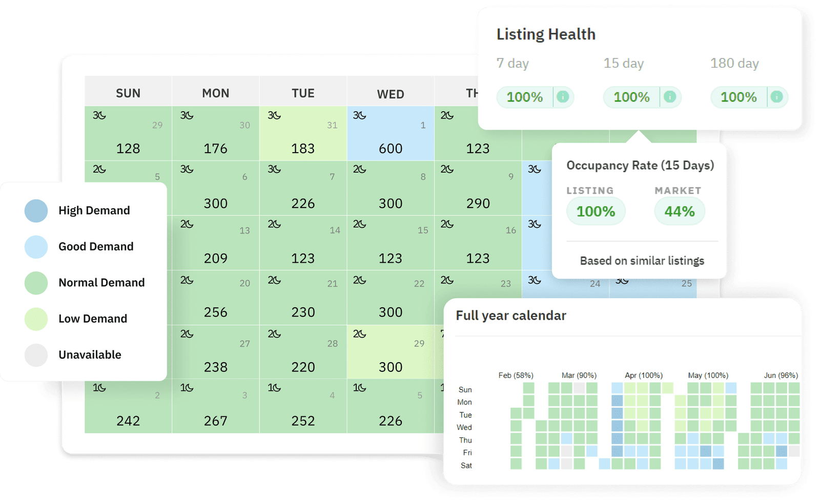820x504 pixels.
Task: Toggle the Good Demand legend dot
Action: [36, 246]
